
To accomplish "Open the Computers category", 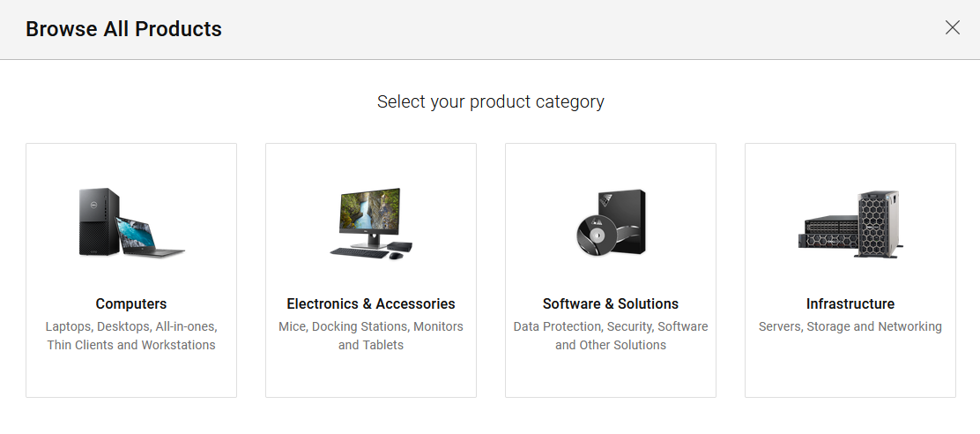I will (131, 303).
